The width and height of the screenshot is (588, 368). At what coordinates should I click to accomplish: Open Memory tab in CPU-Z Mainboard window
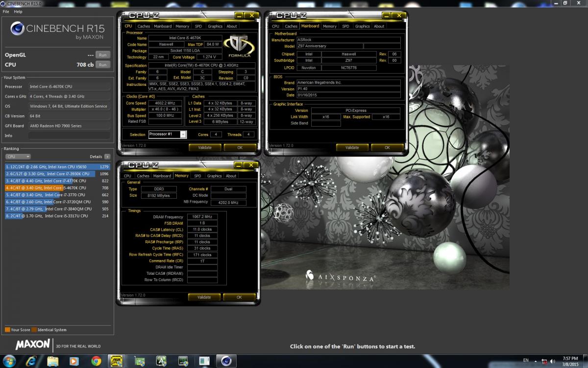[x=329, y=26]
